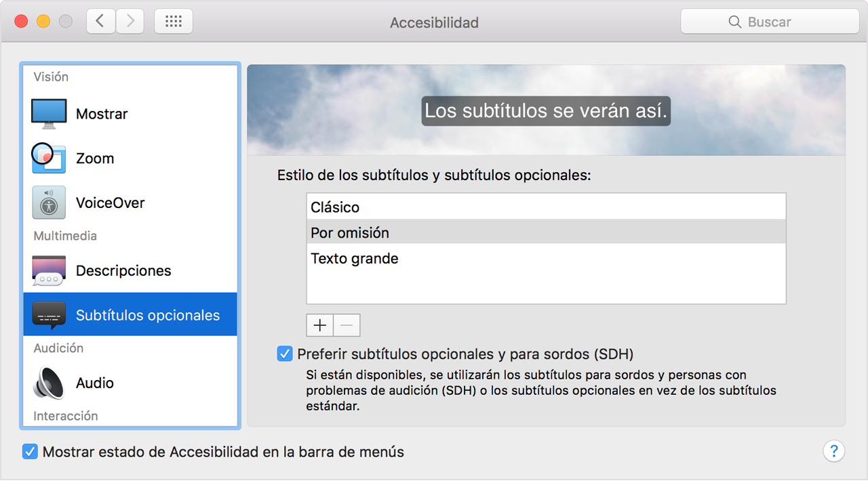Choose the Clásico subtitle style

546,207
